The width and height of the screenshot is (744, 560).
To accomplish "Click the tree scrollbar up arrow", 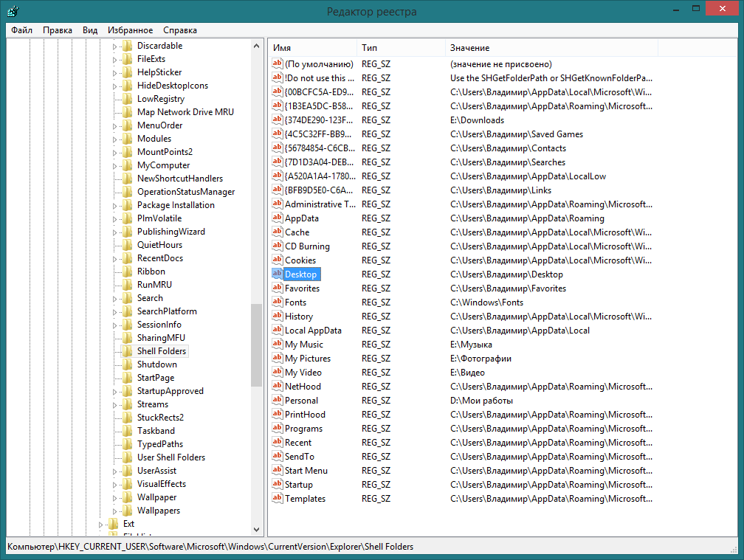I will pyautogui.click(x=256, y=46).
